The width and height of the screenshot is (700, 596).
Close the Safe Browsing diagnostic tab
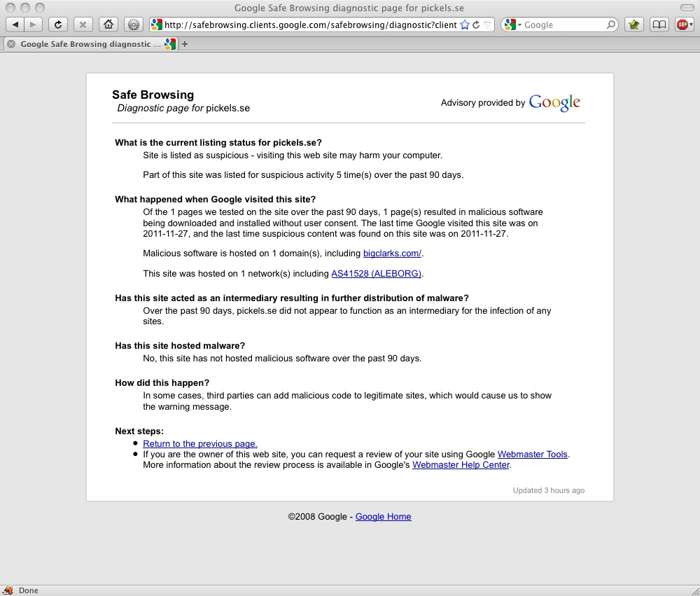[11, 44]
